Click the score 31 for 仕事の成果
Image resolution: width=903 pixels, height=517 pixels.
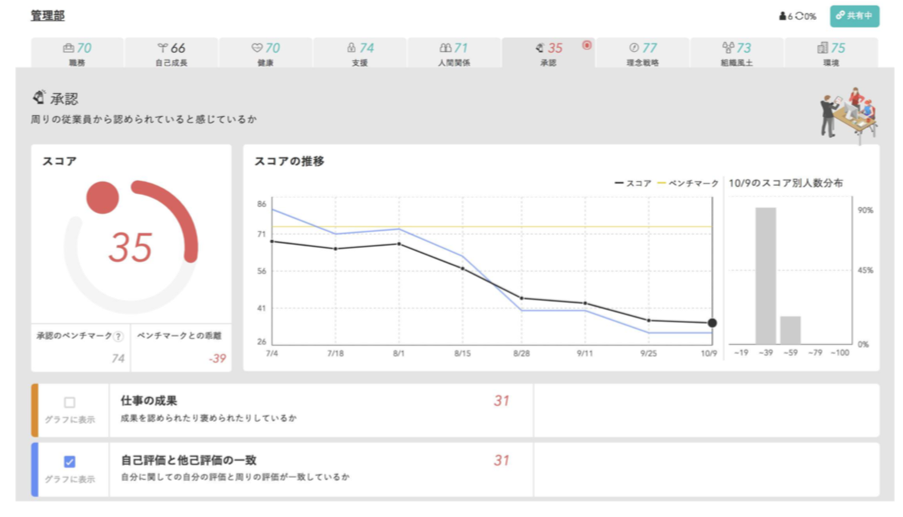pyautogui.click(x=502, y=401)
